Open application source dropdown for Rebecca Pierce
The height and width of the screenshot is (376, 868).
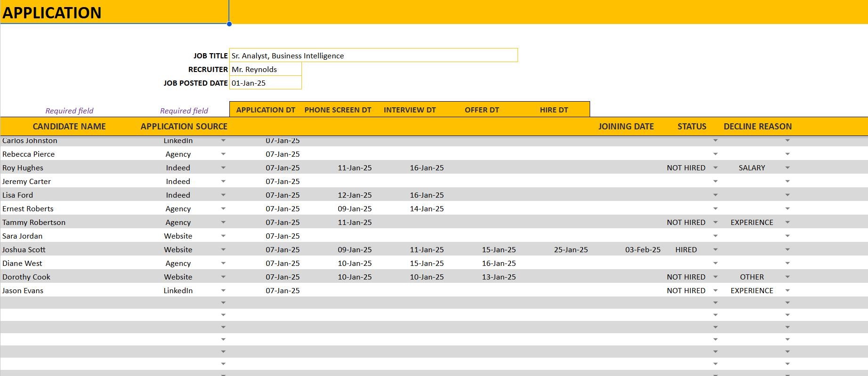[223, 154]
